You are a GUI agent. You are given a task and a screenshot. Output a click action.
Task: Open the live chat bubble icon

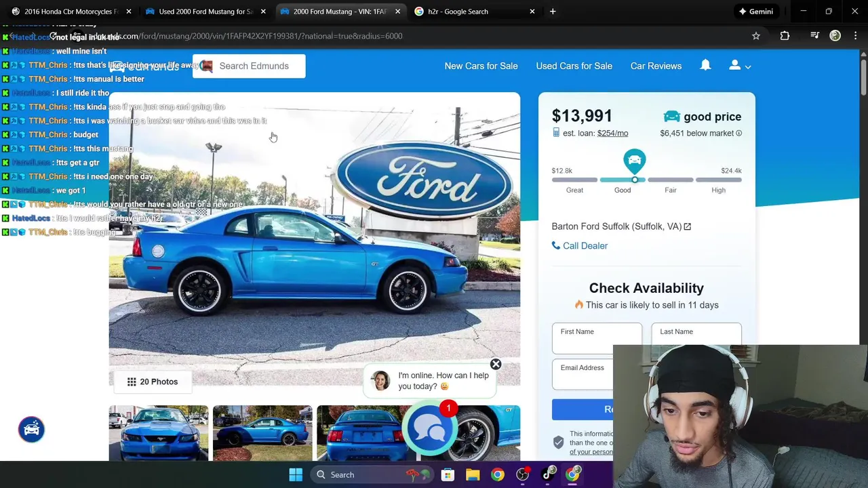click(429, 428)
